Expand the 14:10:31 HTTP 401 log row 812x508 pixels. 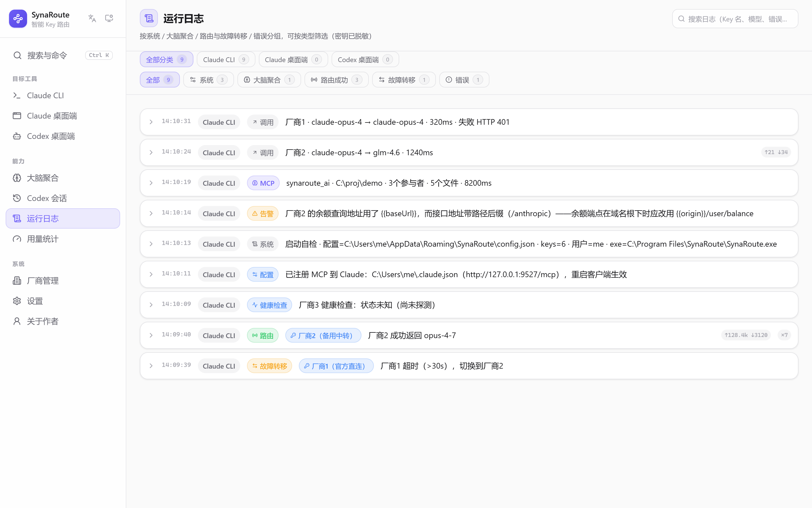(x=469, y=122)
